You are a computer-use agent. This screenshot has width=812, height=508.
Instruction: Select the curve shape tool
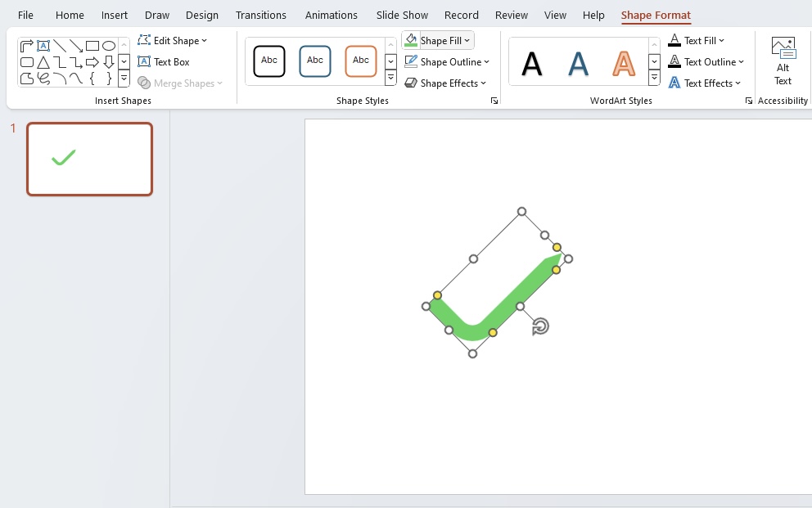point(76,79)
